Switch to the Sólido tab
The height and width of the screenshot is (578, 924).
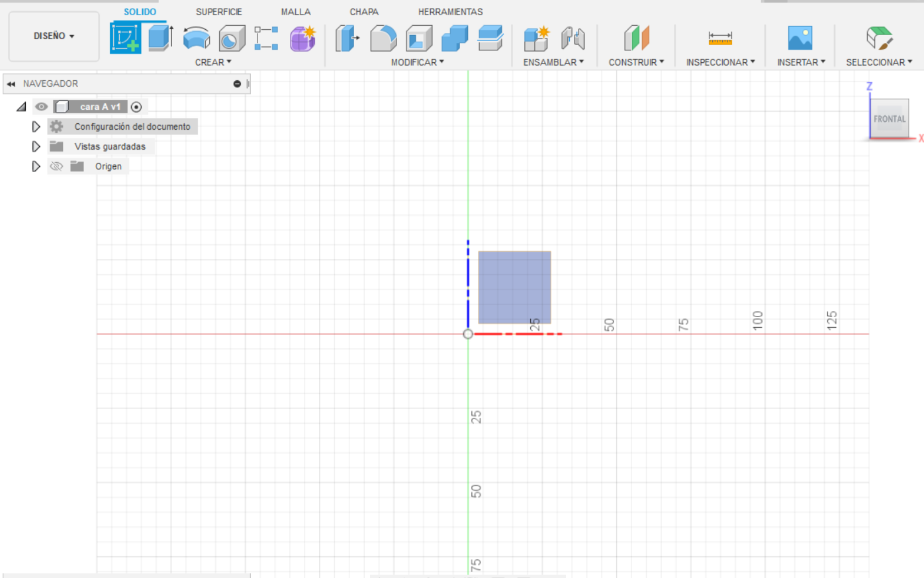tap(140, 12)
